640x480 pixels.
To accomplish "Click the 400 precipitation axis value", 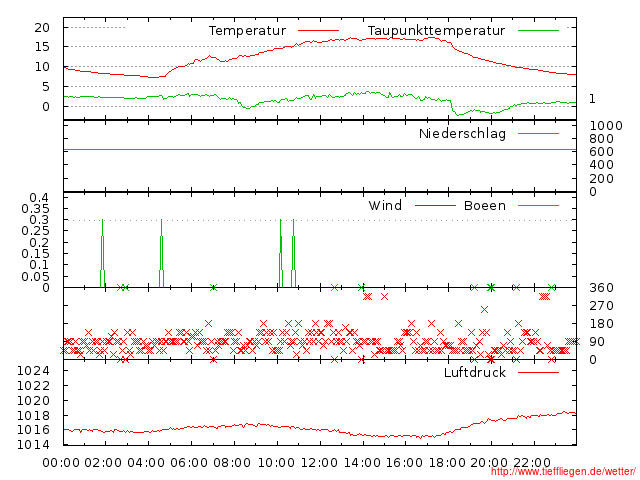I will (x=601, y=165).
